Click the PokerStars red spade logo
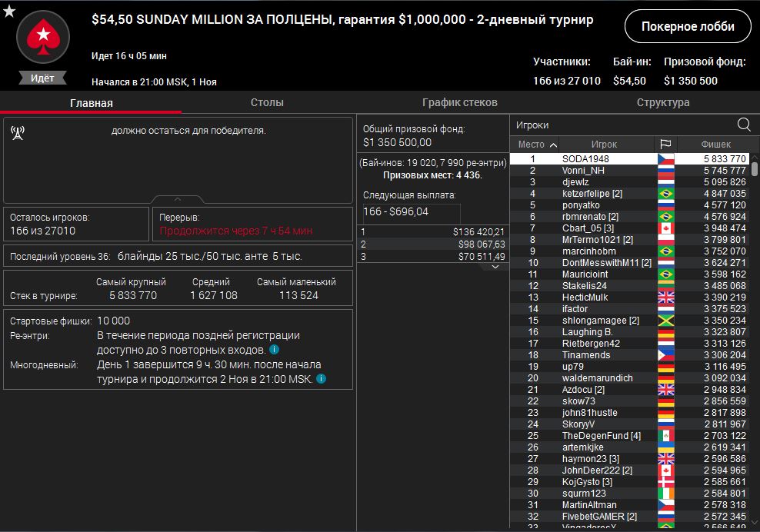The height and width of the screenshot is (532, 760). coord(43,36)
